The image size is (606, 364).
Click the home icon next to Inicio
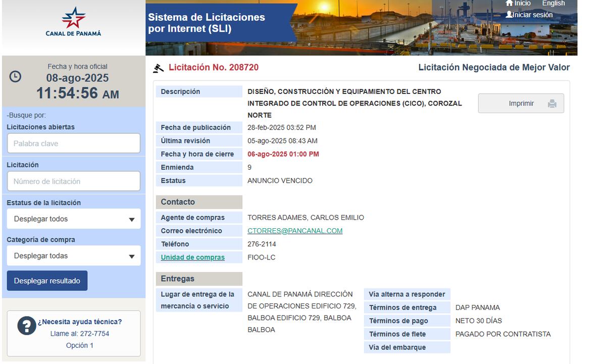(x=509, y=4)
